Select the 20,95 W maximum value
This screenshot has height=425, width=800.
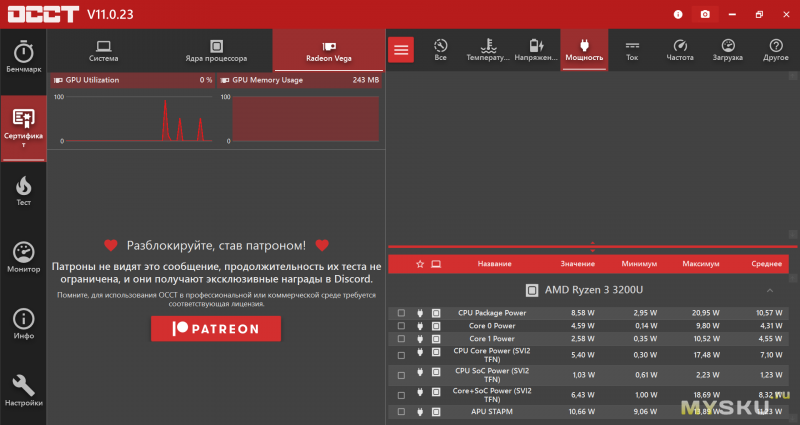(706, 313)
